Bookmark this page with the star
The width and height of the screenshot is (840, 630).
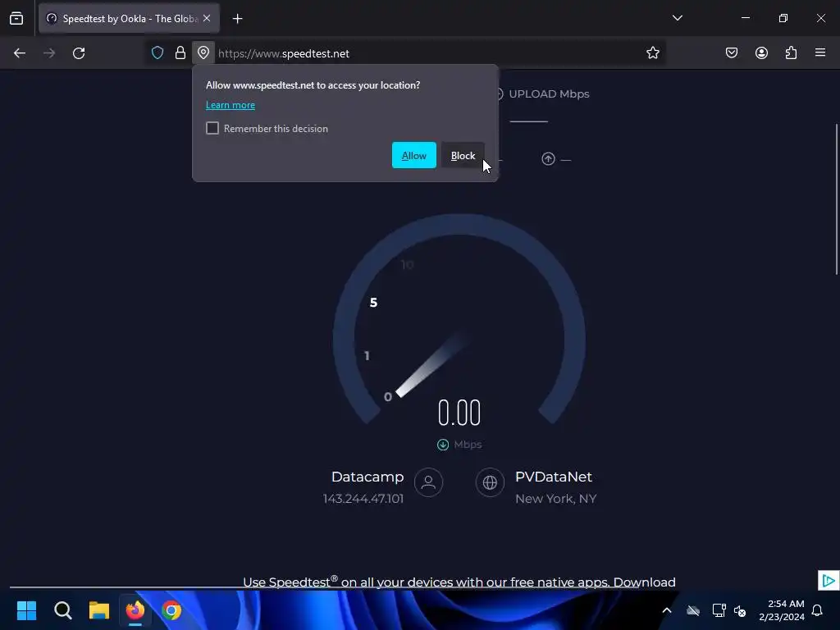click(x=652, y=53)
